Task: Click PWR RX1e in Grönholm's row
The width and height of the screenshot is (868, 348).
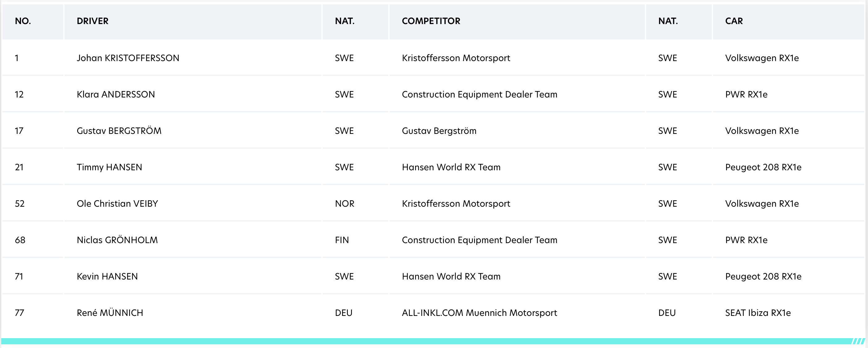Action: pyautogui.click(x=746, y=240)
